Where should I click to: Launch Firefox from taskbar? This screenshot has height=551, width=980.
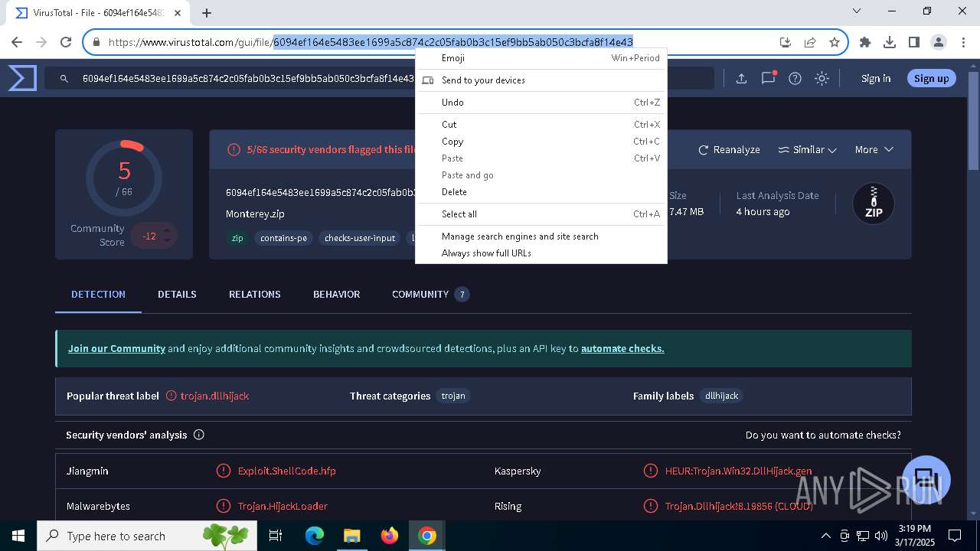390,536
